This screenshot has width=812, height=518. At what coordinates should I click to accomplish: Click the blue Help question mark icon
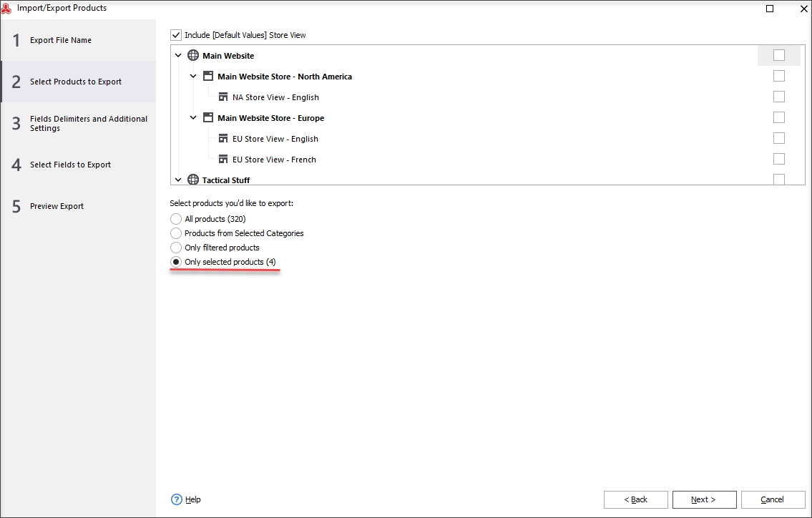pos(177,499)
